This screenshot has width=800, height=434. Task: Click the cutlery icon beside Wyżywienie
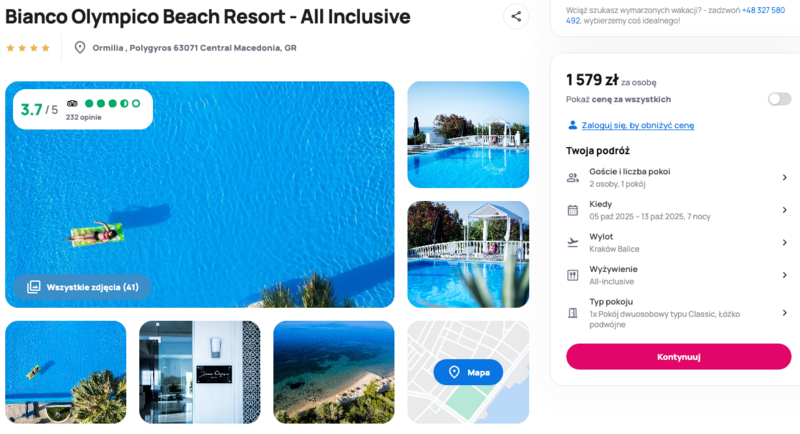(x=572, y=275)
